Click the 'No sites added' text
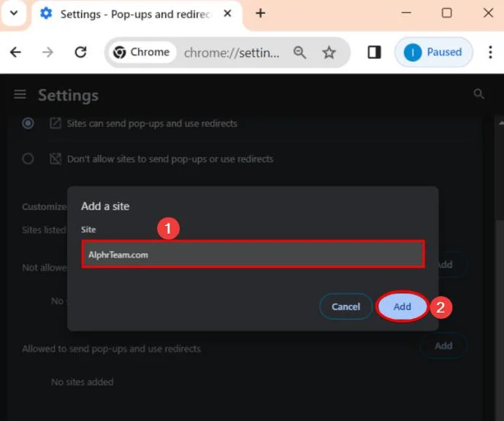Screen dimensions: 504x421 click(83, 382)
